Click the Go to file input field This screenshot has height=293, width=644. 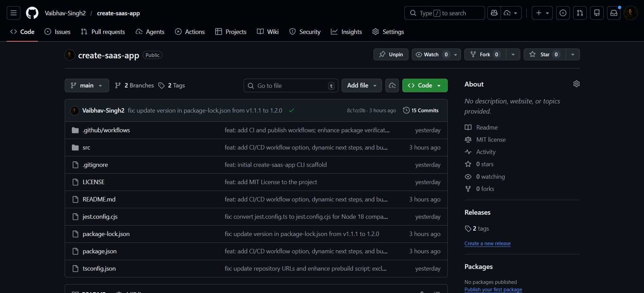[x=291, y=85]
